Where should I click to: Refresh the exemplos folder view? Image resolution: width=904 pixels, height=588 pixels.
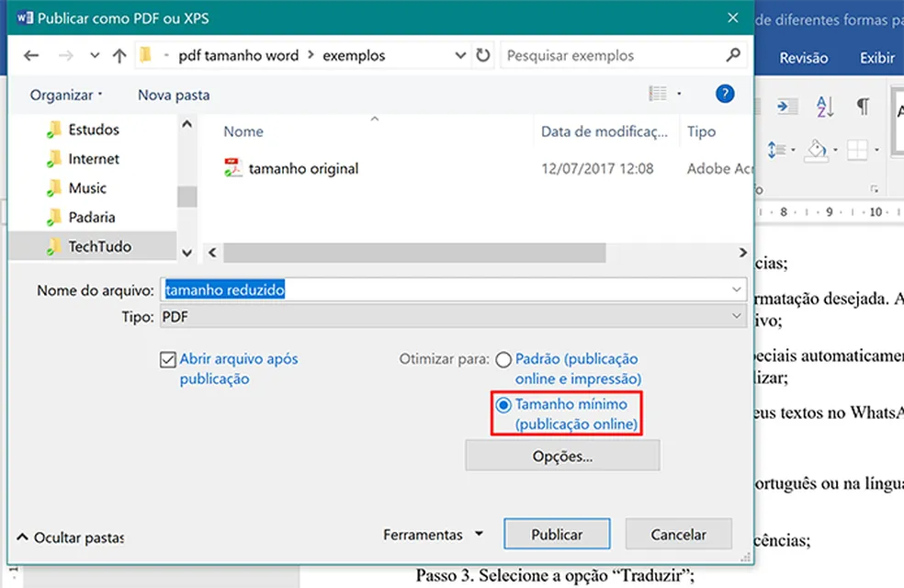pyautogui.click(x=483, y=55)
